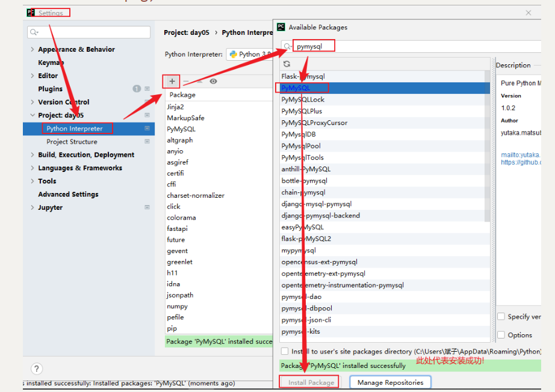Viewport: 555px width, 392px height.
Task: Expand the Jupyter section
Action: pos(33,207)
